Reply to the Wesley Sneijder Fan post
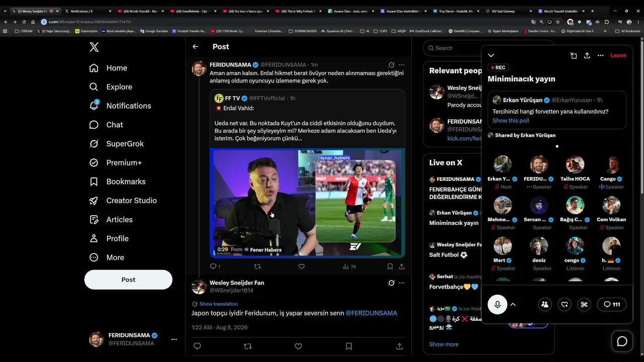The width and height of the screenshot is (644, 362). 197,346
